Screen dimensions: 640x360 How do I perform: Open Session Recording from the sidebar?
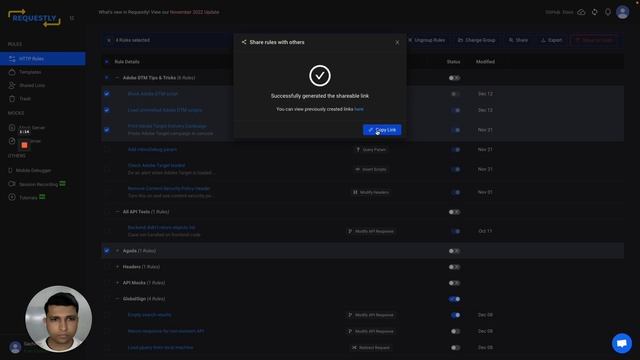38,184
